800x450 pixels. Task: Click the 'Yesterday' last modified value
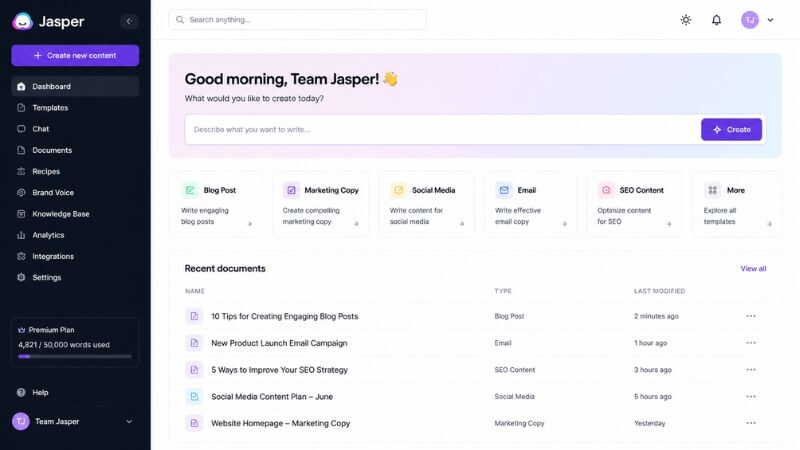click(649, 423)
